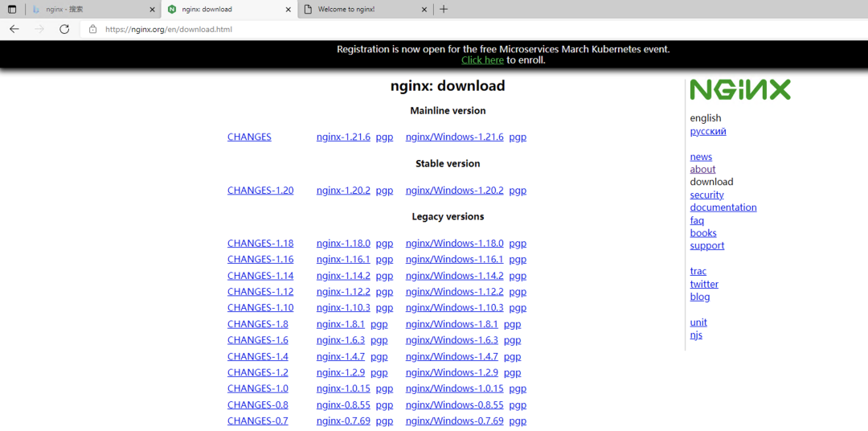Viewport: 868px width, 431px height.
Task: Download nginx/Windows-1.18.0
Action: click(x=454, y=243)
